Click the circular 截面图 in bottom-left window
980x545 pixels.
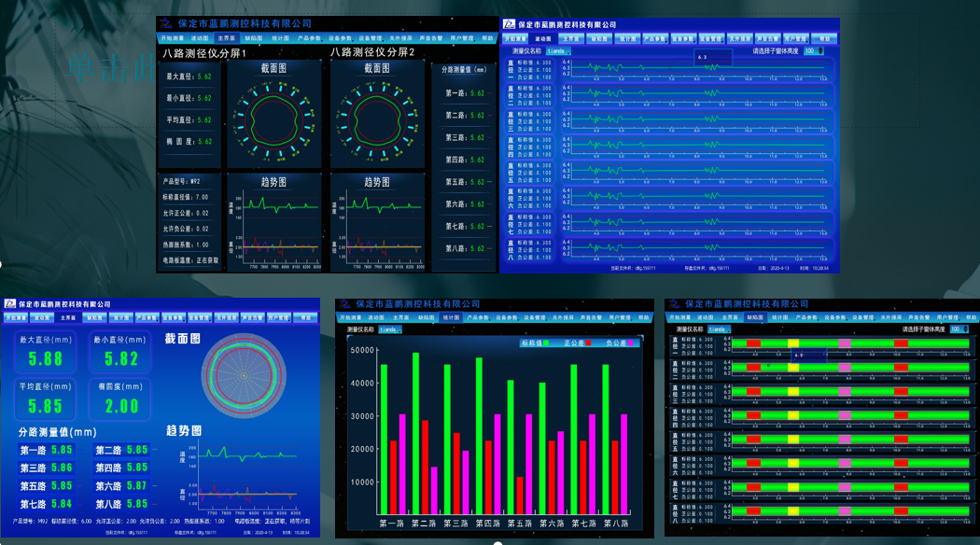pyautogui.click(x=245, y=375)
